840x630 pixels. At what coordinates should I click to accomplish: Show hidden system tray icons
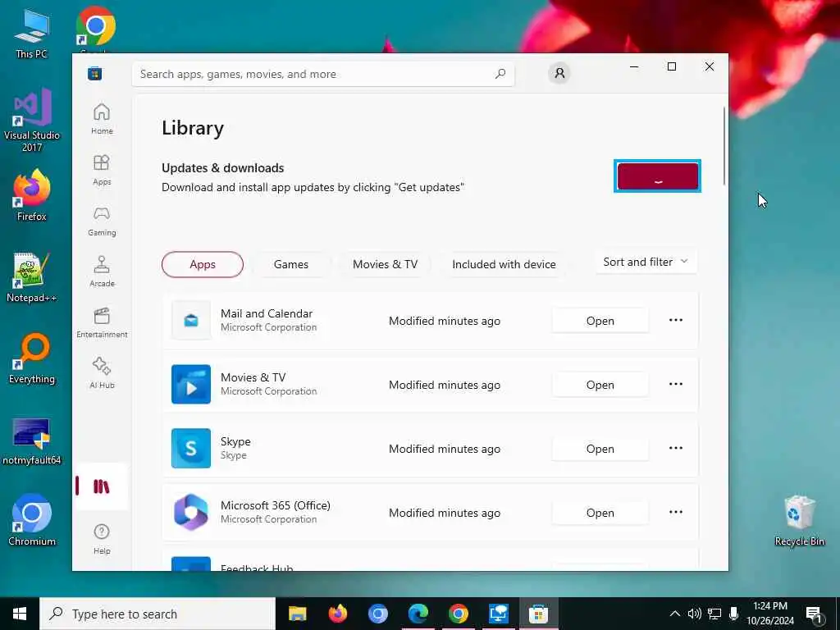click(x=675, y=614)
